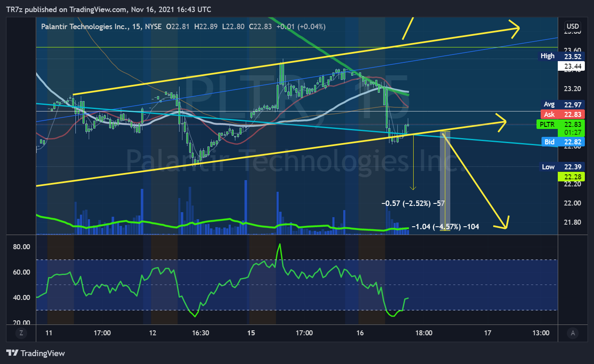The width and height of the screenshot is (594, 364).
Task: Click date 12 on the time axis
Action: coord(152,333)
